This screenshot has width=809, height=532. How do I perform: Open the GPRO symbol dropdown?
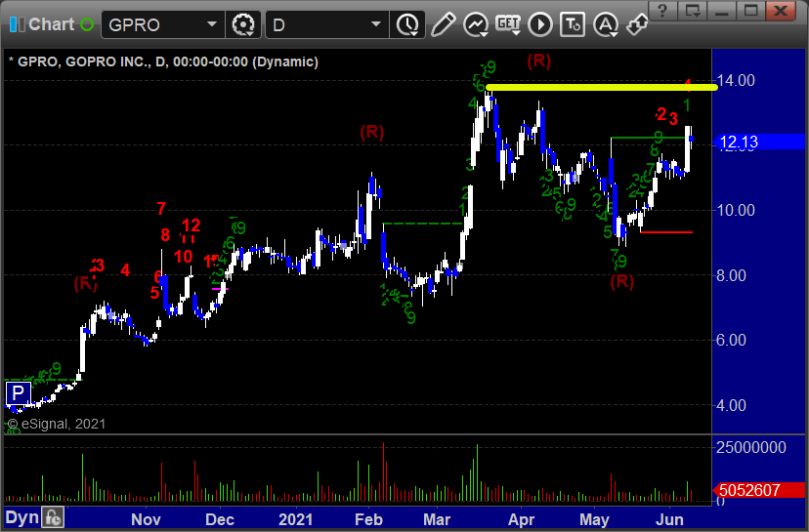click(212, 24)
